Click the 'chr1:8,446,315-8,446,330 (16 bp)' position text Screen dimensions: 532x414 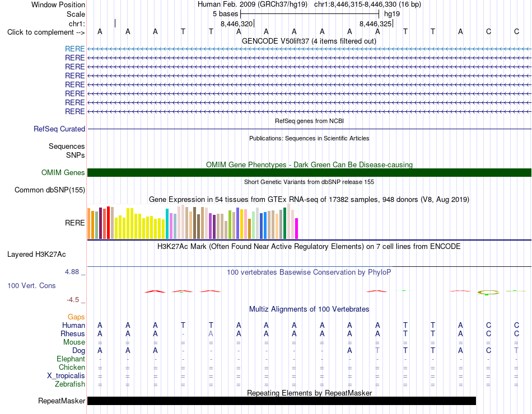(367, 4)
